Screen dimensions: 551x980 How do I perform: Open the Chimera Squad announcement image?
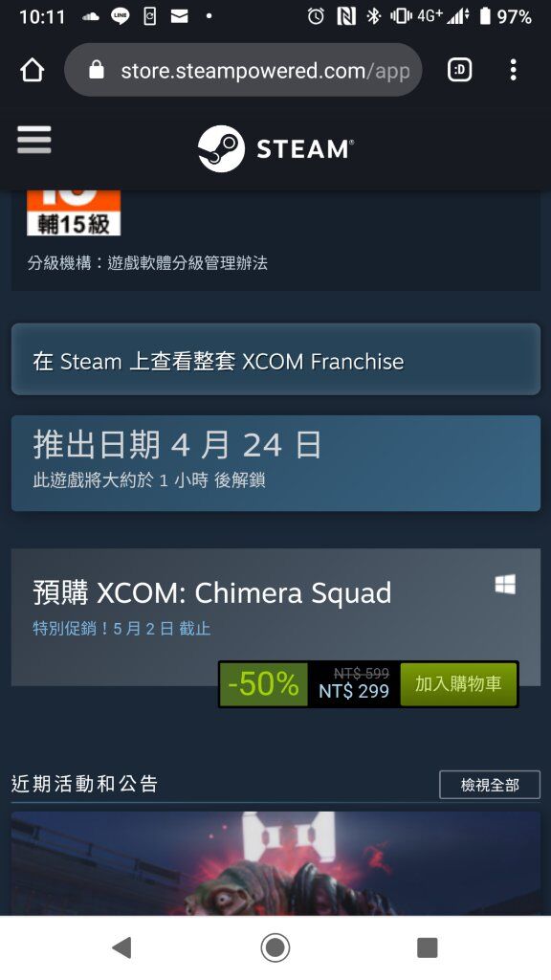pyautogui.click(x=275, y=864)
